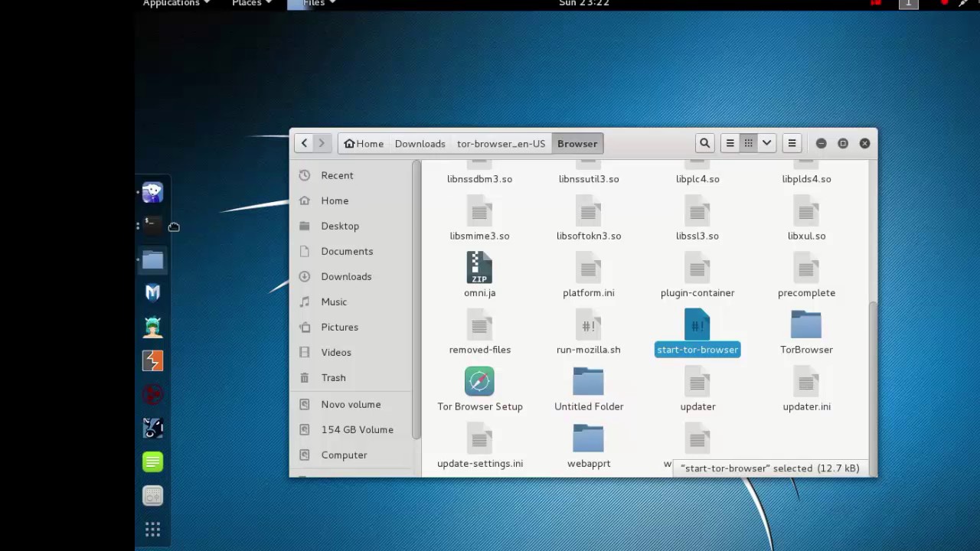Image resolution: width=980 pixels, height=551 pixels.
Task: Select the webapprt folder icon
Action: (x=588, y=439)
